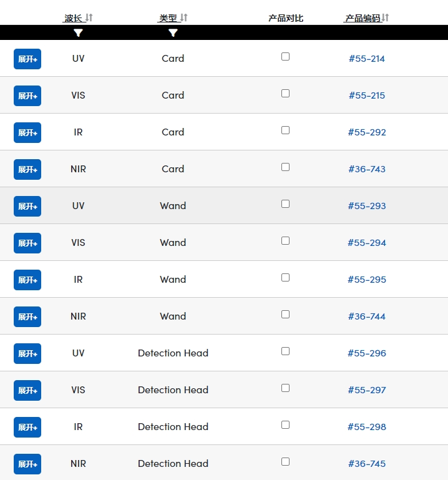The height and width of the screenshot is (480, 448).
Task: Sort table by 类型 column header
Action: 173,18
